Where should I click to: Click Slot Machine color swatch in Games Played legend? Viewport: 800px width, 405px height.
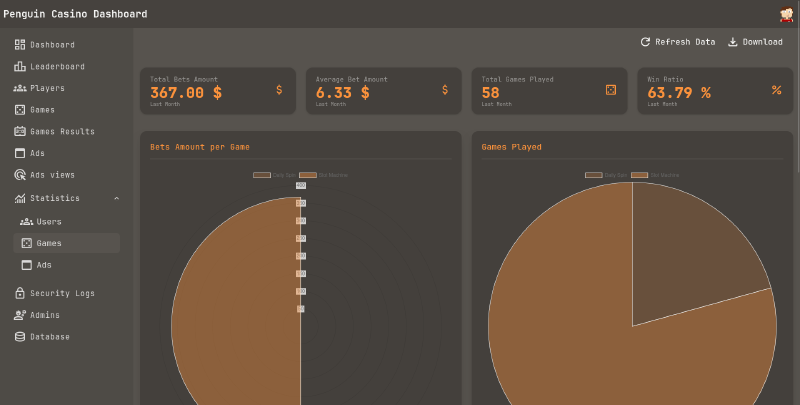(x=640, y=175)
